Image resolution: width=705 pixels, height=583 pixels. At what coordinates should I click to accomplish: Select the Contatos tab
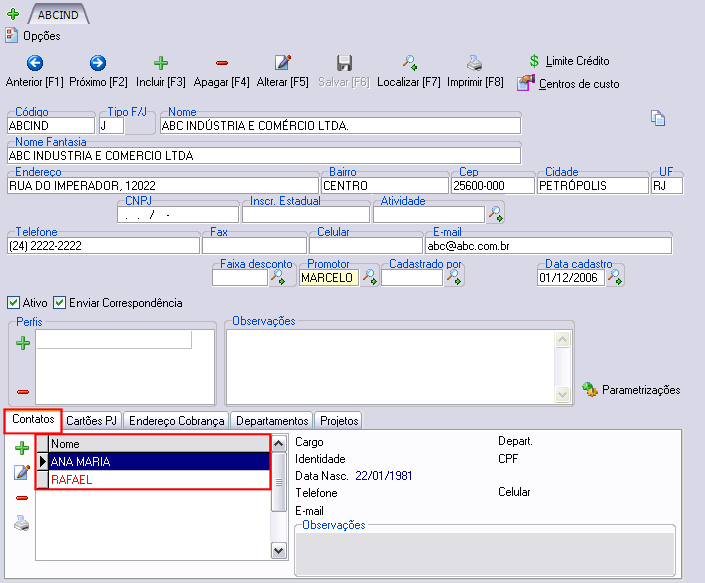tap(33, 419)
